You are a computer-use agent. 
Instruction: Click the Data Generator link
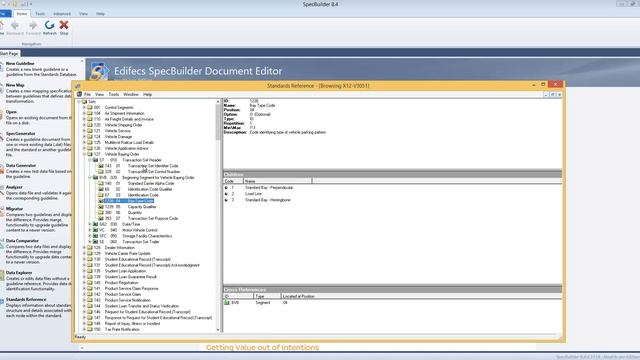21,166
